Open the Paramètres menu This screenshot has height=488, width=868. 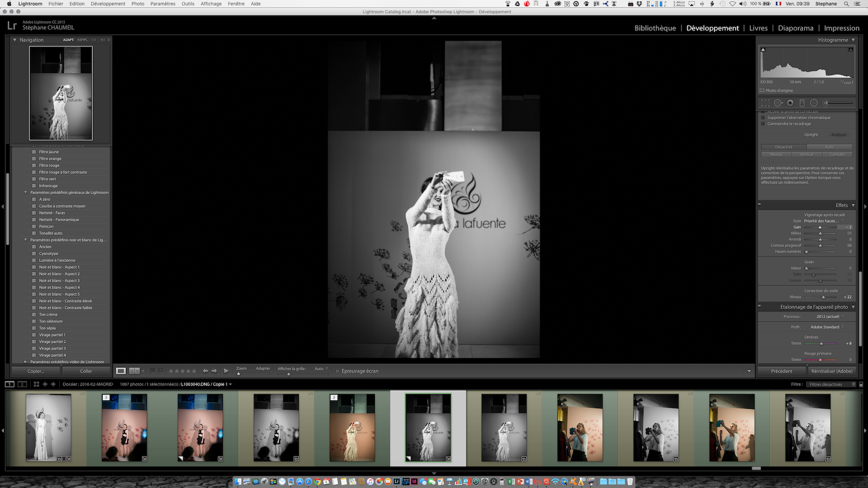tap(163, 3)
